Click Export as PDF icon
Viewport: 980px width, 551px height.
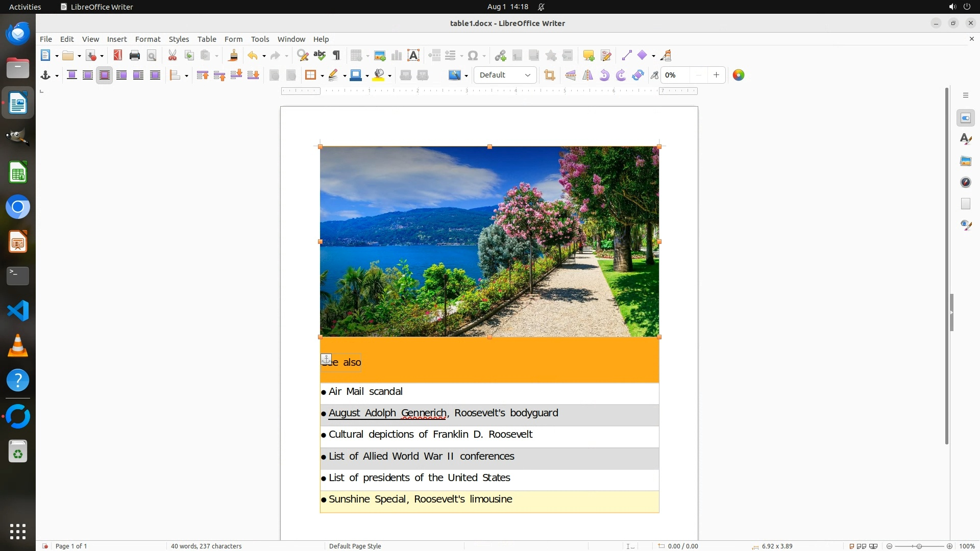118,56
